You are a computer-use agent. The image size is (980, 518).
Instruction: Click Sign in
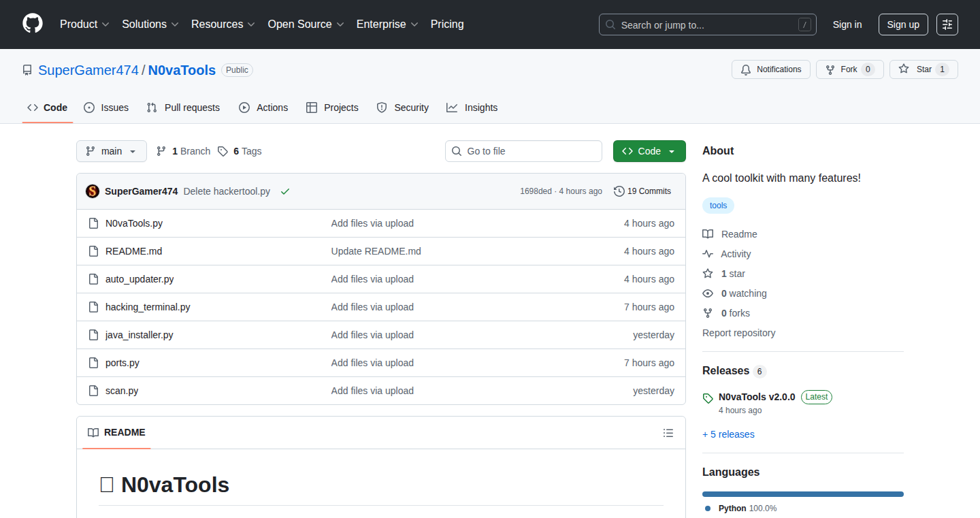[847, 25]
